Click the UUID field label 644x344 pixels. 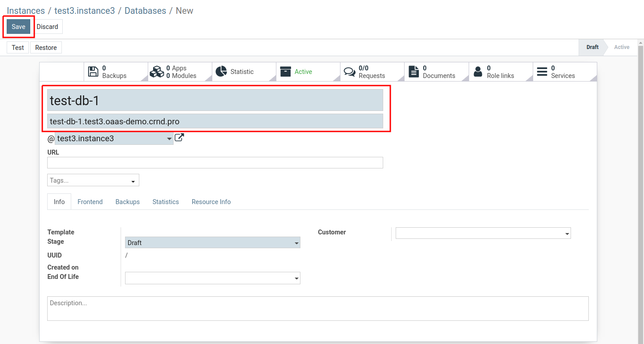point(55,255)
